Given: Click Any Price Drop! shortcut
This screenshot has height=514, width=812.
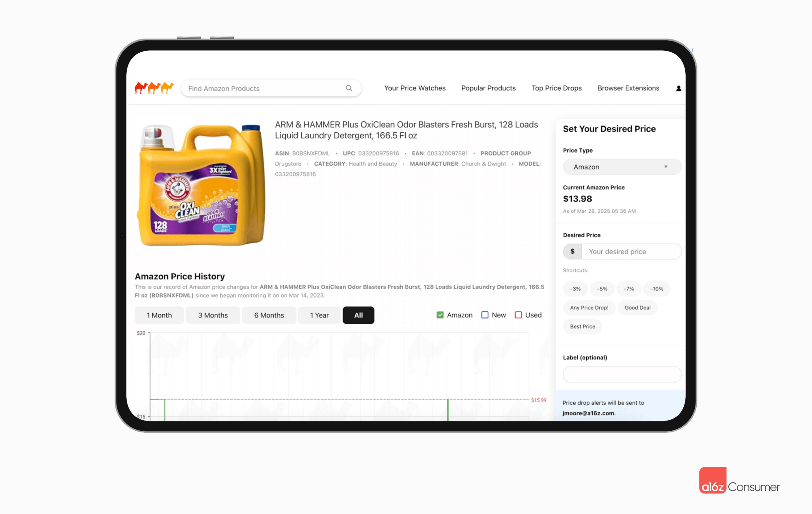Looking at the screenshot, I should 589,308.
